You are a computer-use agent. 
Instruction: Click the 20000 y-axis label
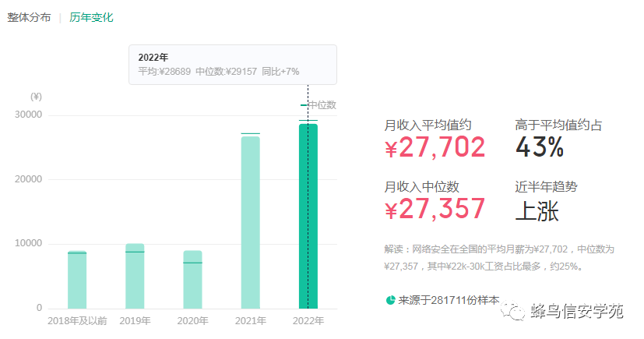[x=28, y=179]
